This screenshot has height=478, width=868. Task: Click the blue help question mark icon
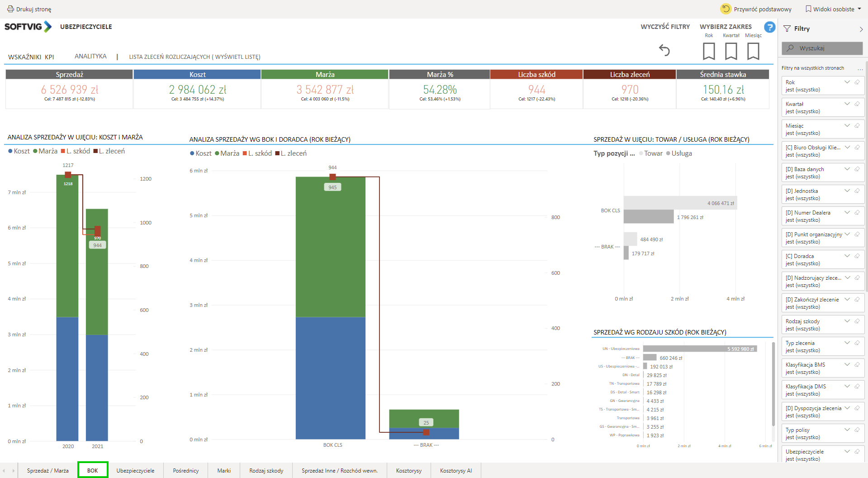click(x=769, y=27)
